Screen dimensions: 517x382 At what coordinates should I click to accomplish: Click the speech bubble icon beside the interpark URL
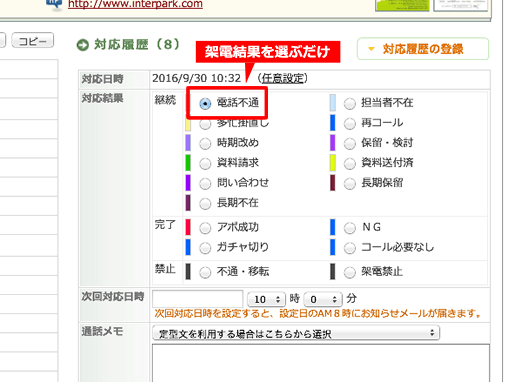54,3
